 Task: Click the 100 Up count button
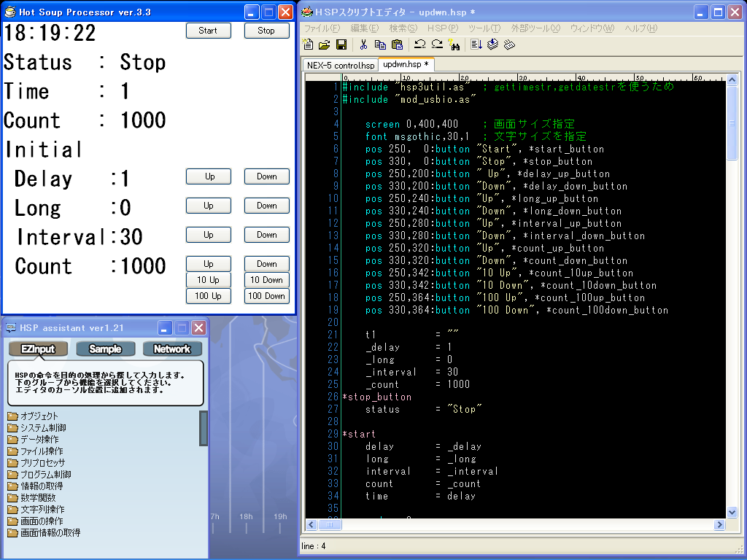(208, 296)
